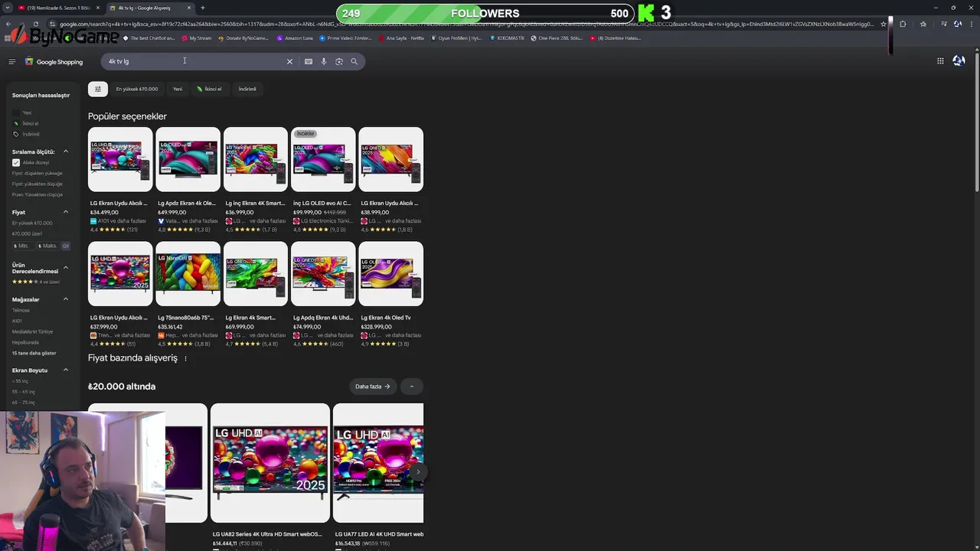Open the Google apps grid

coord(940,61)
